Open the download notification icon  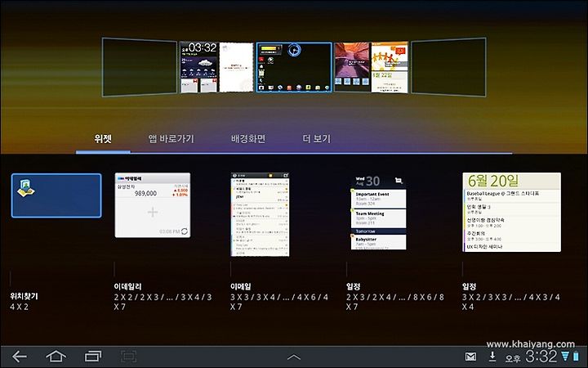click(492, 356)
